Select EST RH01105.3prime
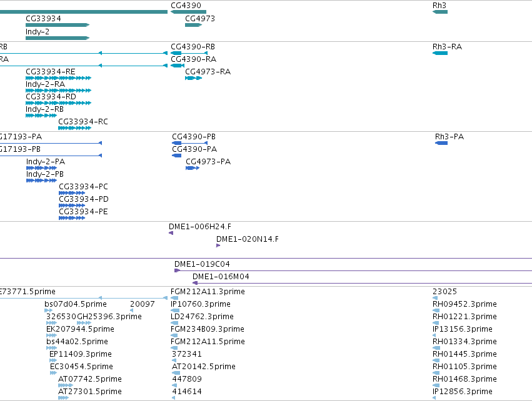532x401 pixels. [x=464, y=367]
